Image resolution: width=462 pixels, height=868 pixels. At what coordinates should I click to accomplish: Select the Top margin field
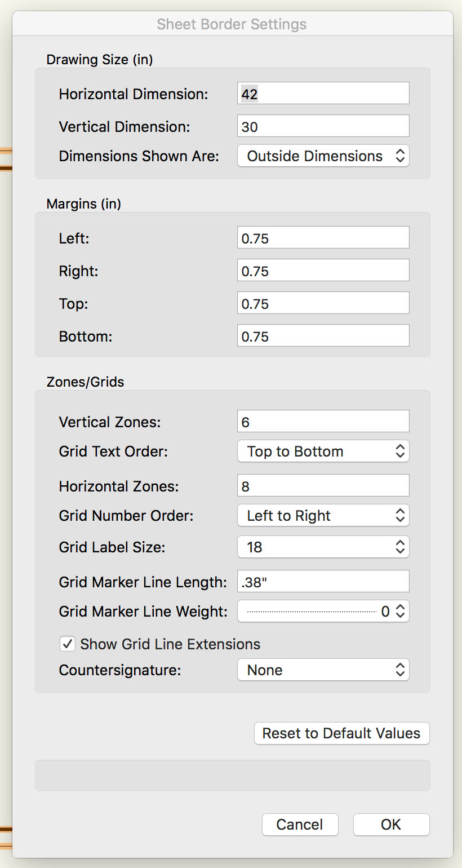323,304
